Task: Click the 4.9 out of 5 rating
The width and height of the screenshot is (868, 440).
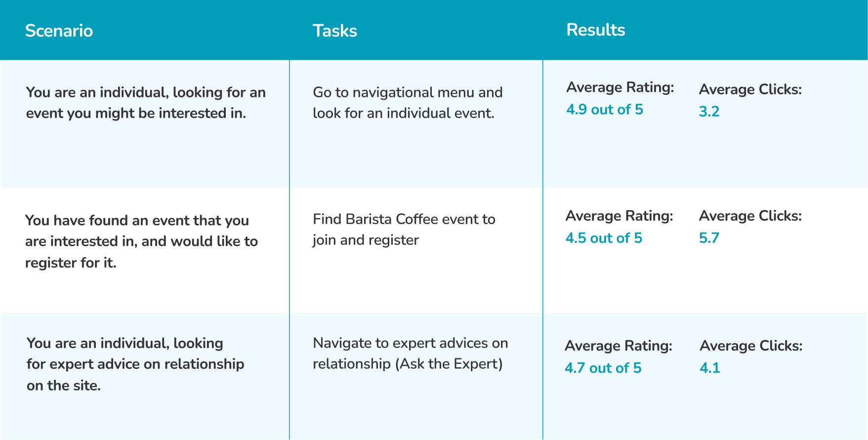Action: pyautogui.click(x=605, y=109)
